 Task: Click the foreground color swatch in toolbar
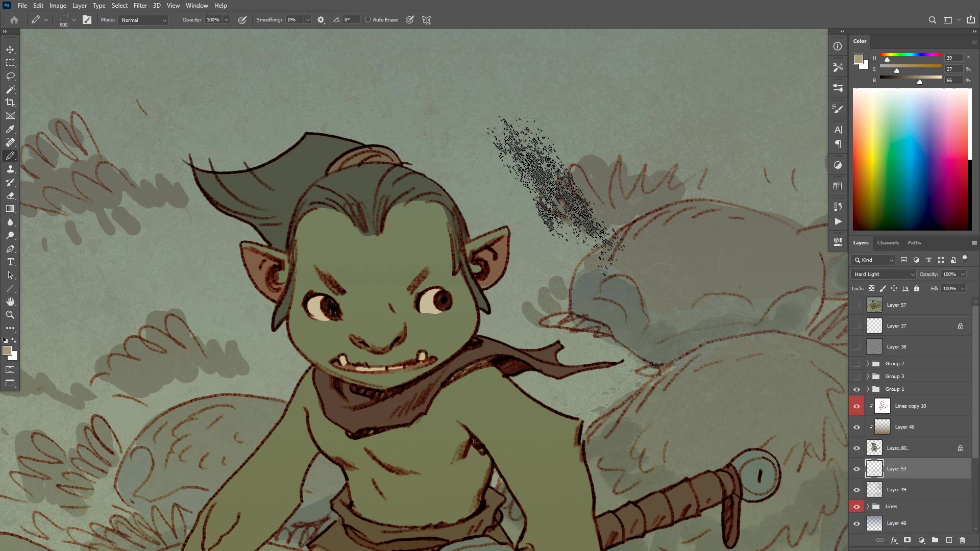pos(7,350)
